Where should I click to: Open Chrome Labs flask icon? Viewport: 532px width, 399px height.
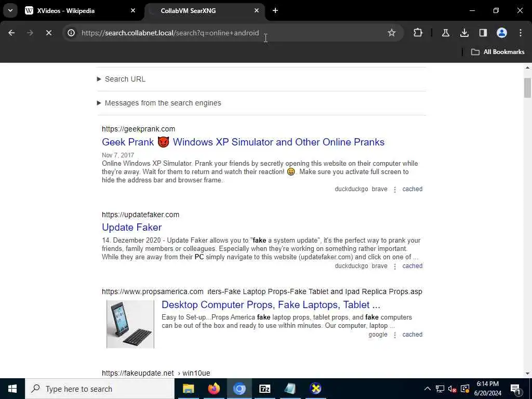445,33
